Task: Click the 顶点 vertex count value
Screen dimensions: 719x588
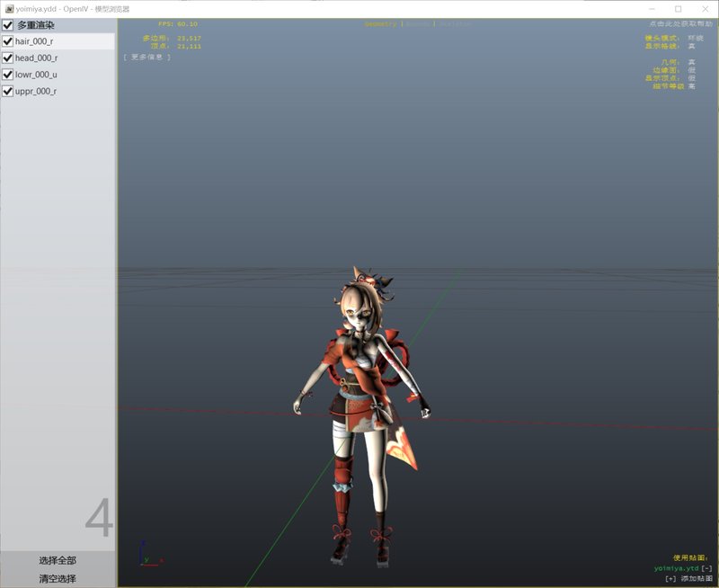Action: click(189, 46)
